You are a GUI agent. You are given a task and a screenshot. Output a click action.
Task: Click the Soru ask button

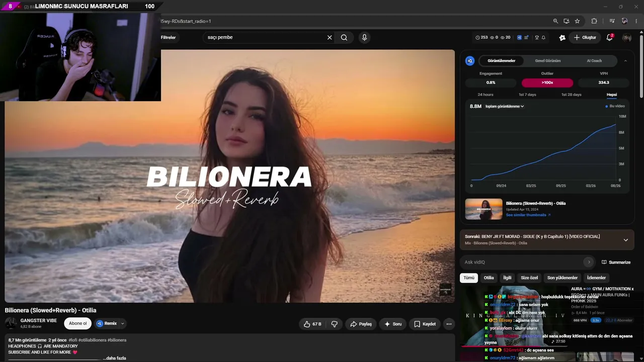pyautogui.click(x=392, y=324)
